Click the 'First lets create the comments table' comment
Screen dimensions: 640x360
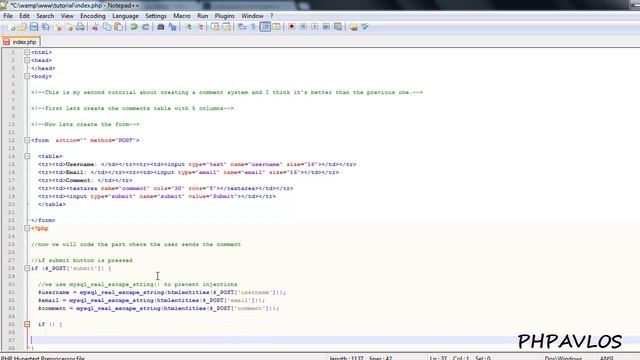pyautogui.click(x=133, y=108)
